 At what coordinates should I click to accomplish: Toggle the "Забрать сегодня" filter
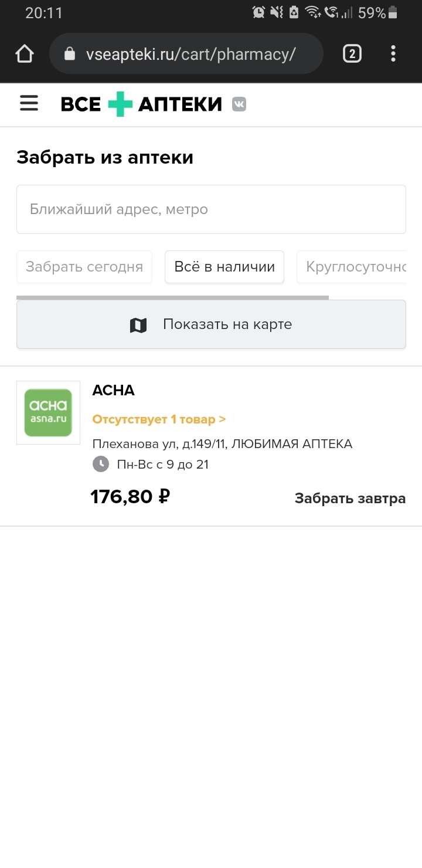(84, 267)
